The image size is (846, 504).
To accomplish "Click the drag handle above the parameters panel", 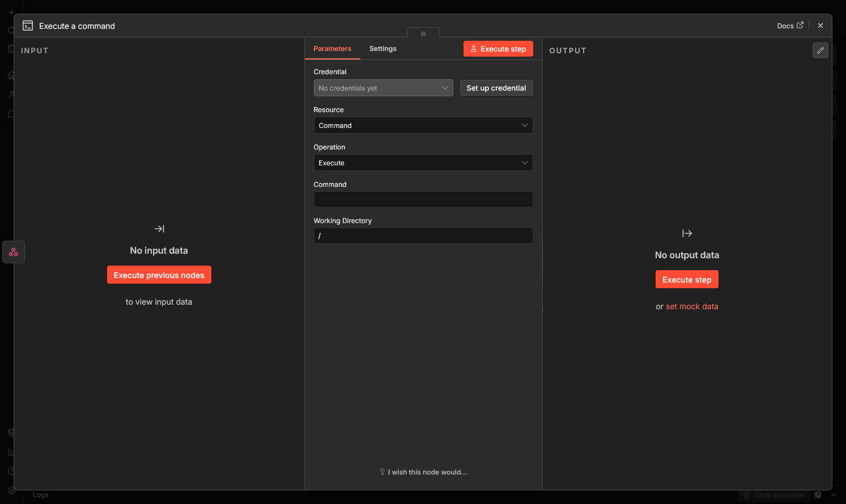I will 423,33.
